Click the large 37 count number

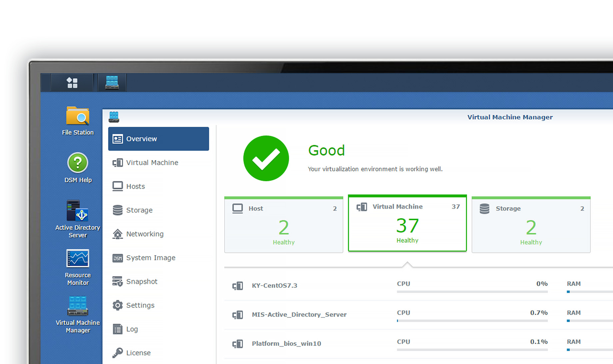407,226
